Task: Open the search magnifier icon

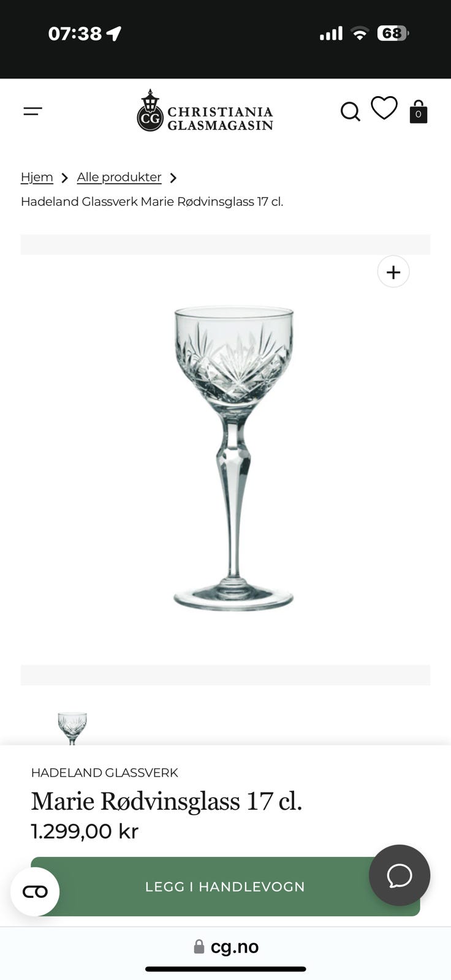Action: coord(351,112)
